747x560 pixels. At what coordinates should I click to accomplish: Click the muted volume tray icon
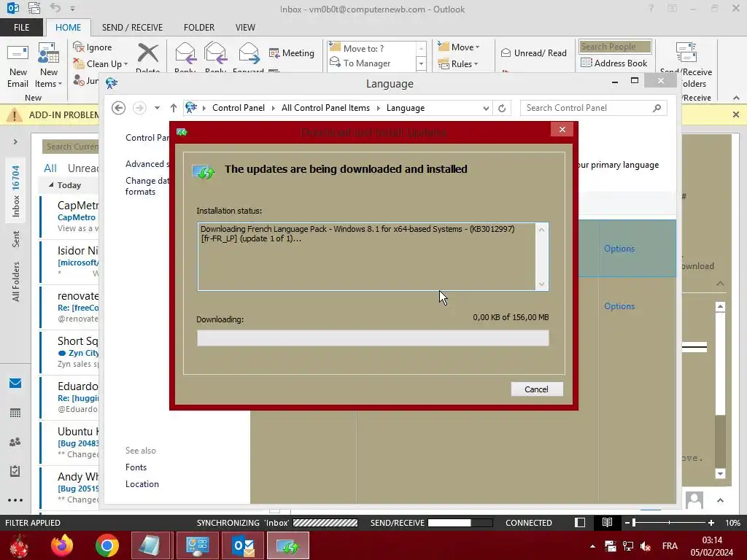pyautogui.click(x=646, y=546)
